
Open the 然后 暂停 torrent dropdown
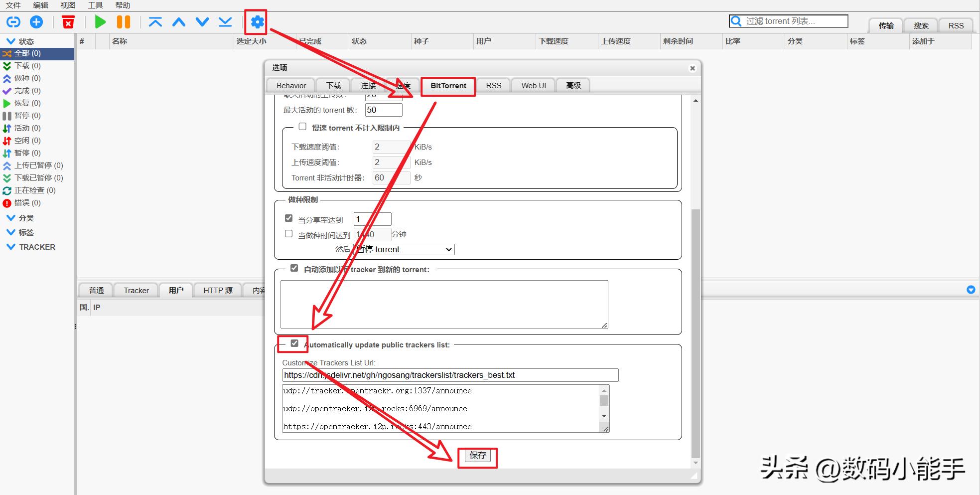click(x=403, y=249)
